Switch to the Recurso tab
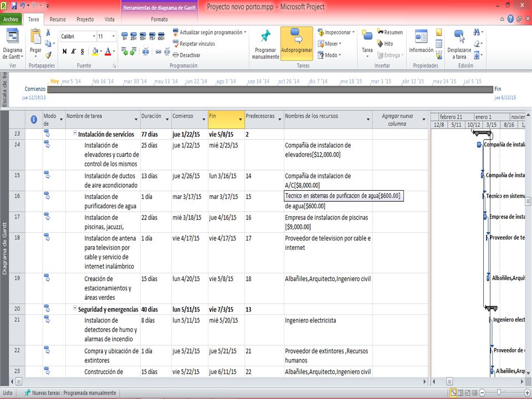The image size is (532, 399). click(58, 19)
